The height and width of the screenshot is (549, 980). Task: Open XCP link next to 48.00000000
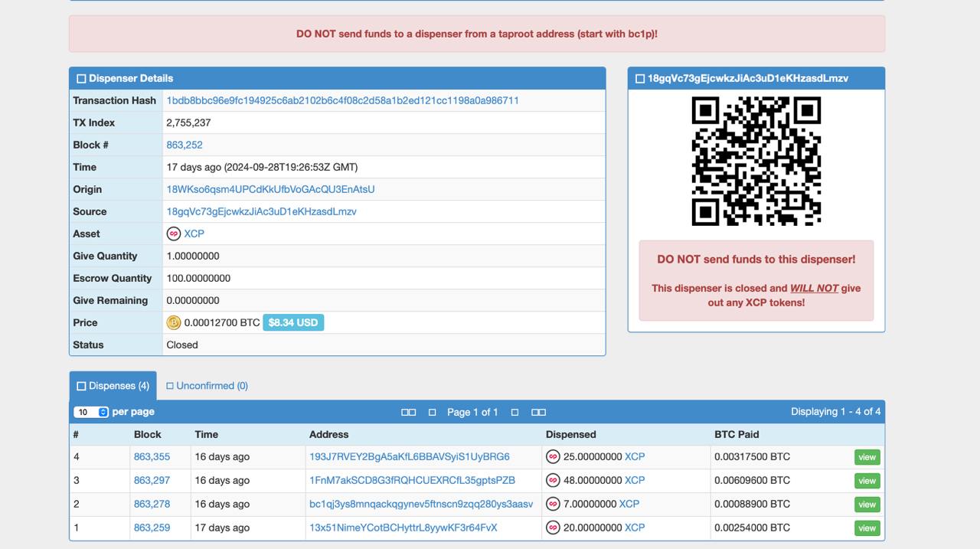click(635, 480)
